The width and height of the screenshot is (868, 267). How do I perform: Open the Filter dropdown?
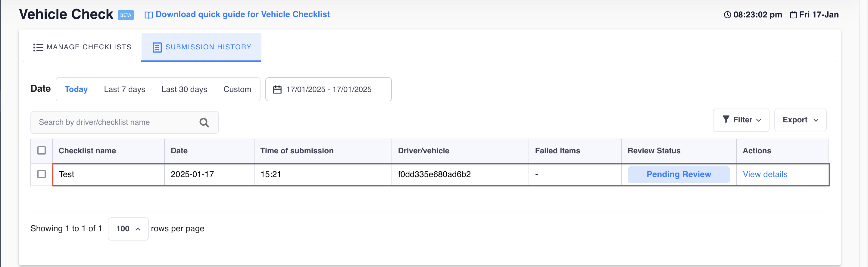[741, 120]
